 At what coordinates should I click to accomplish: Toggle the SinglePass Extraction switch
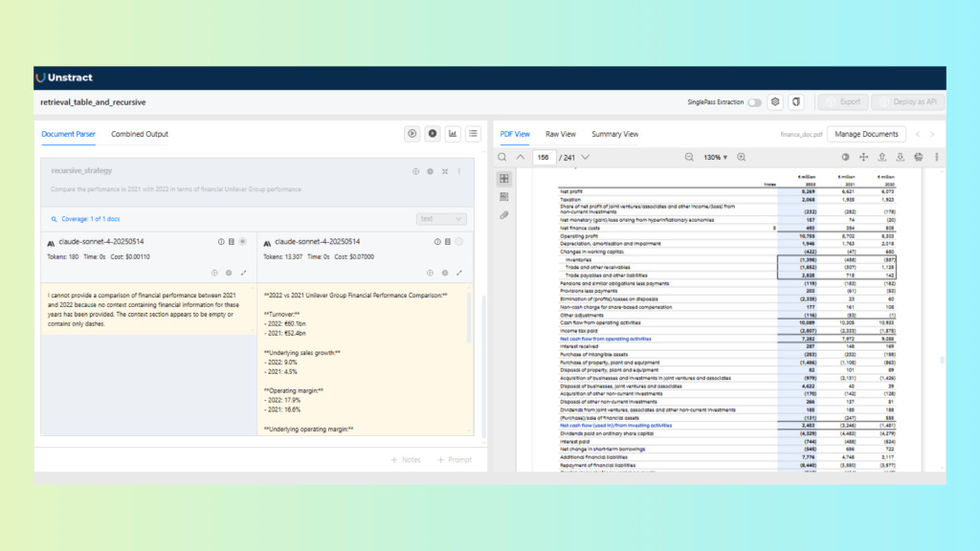pos(754,102)
